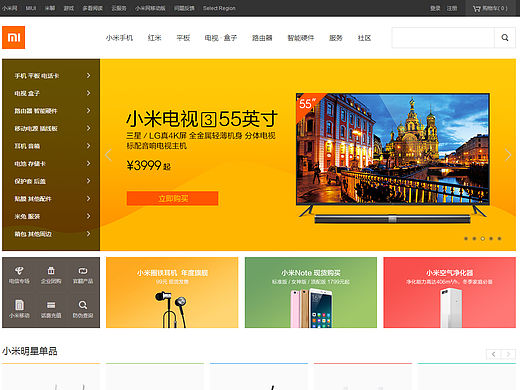Expand 移动电源 插线板 category

[51, 128]
